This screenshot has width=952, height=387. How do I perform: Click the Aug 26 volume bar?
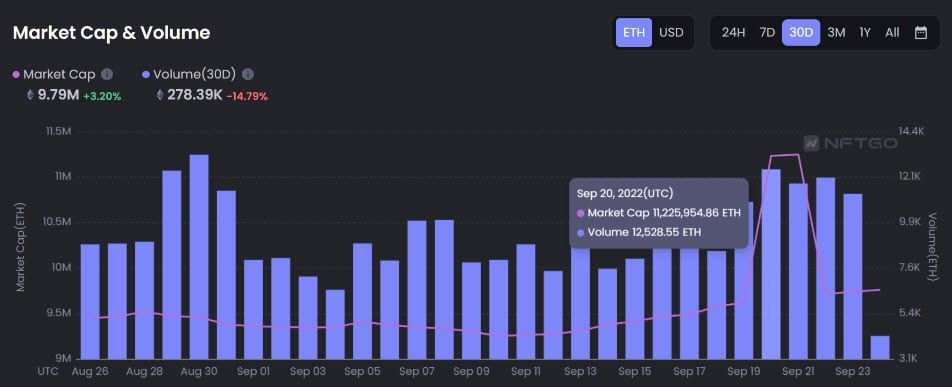[90, 301]
